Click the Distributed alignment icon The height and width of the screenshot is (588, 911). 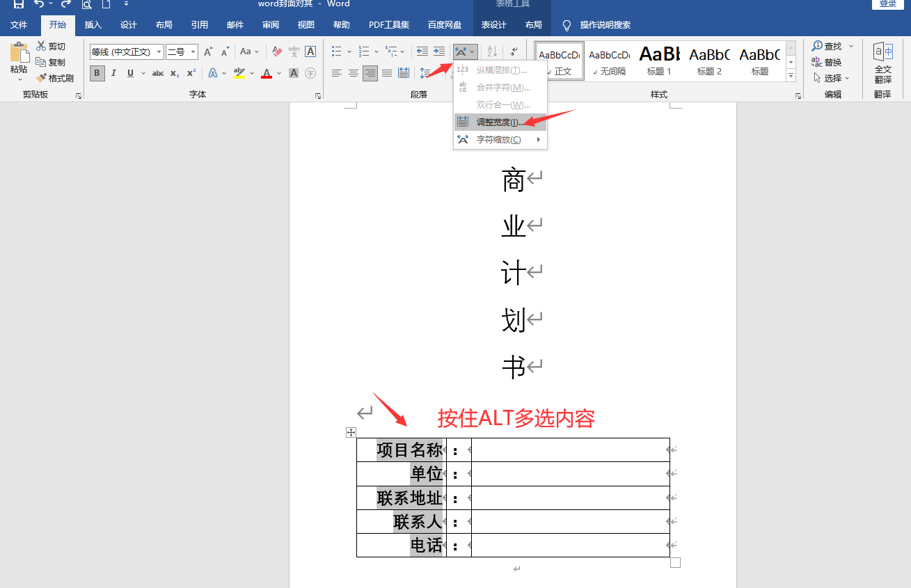(x=404, y=73)
